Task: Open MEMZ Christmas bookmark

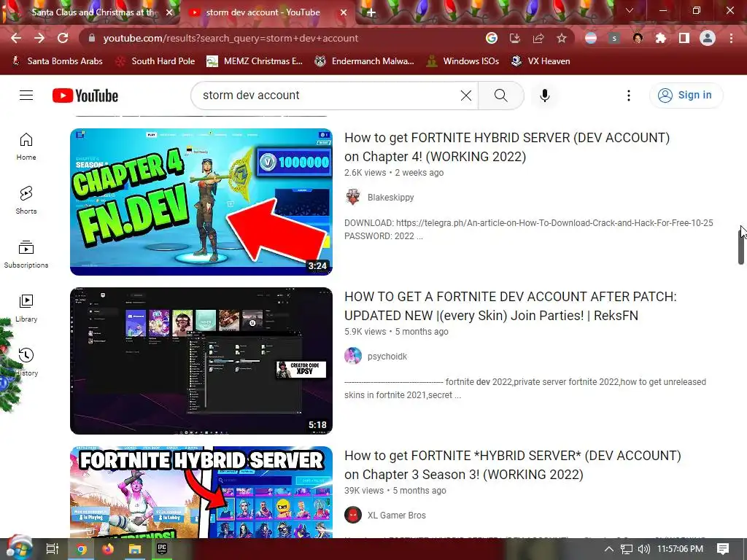Action: [255, 61]
